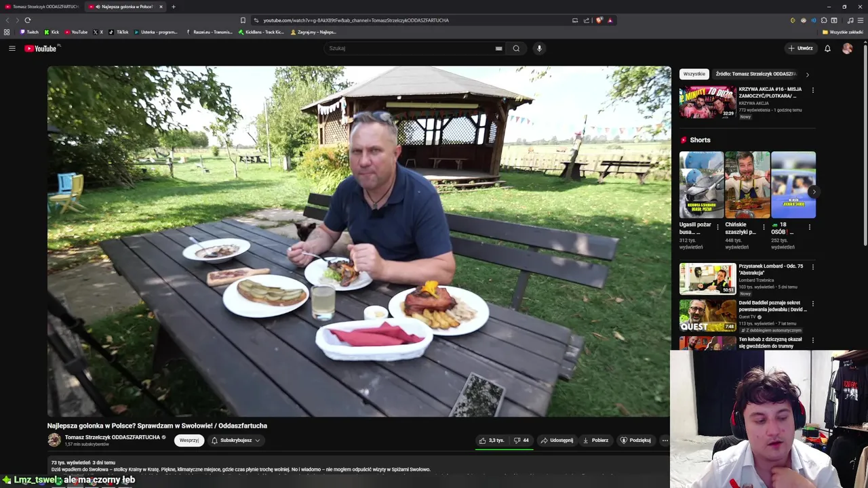This screenshot has width=868, height=488.
Task: Expand the Subskrybujesz subscription dropdown
Action: tap(235, 440)
